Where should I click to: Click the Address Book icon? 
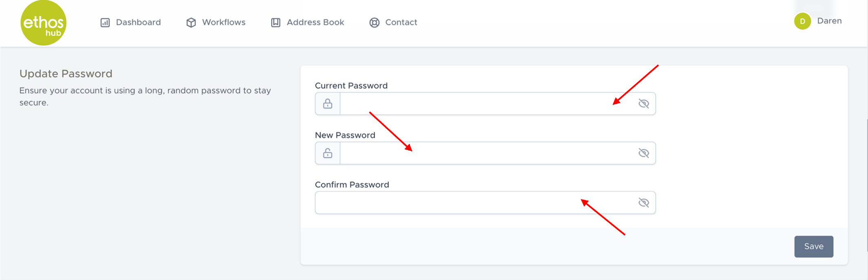tap(276, 22)
